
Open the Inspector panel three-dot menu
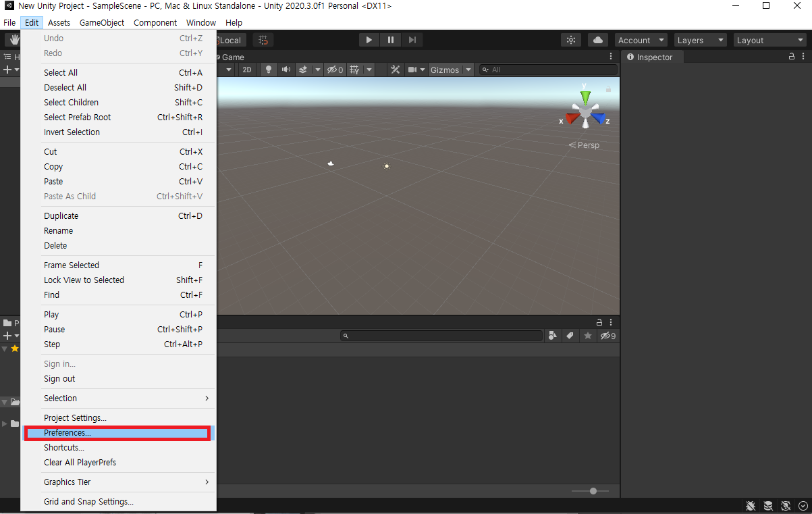point(803,57)
